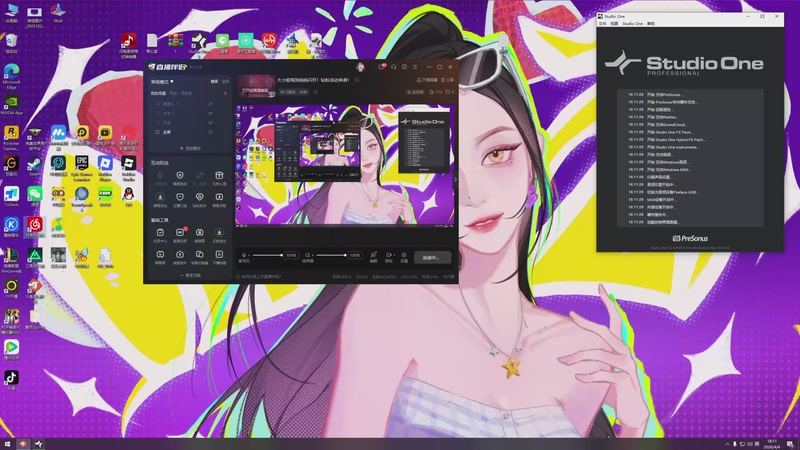
Task: Select the QQ penguin desktop icon
Action: tap(129, 197)
